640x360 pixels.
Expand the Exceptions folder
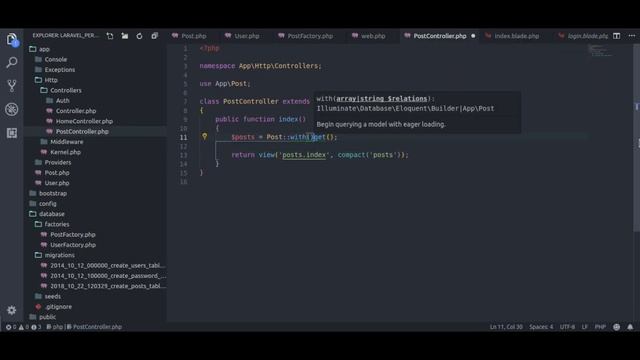point(60,70)
